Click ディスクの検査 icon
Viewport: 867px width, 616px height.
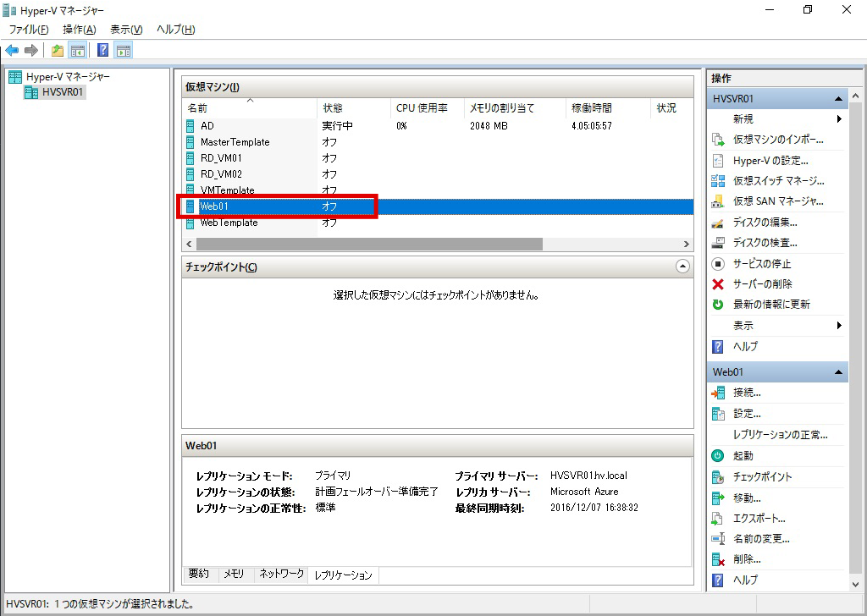[718, 243]
